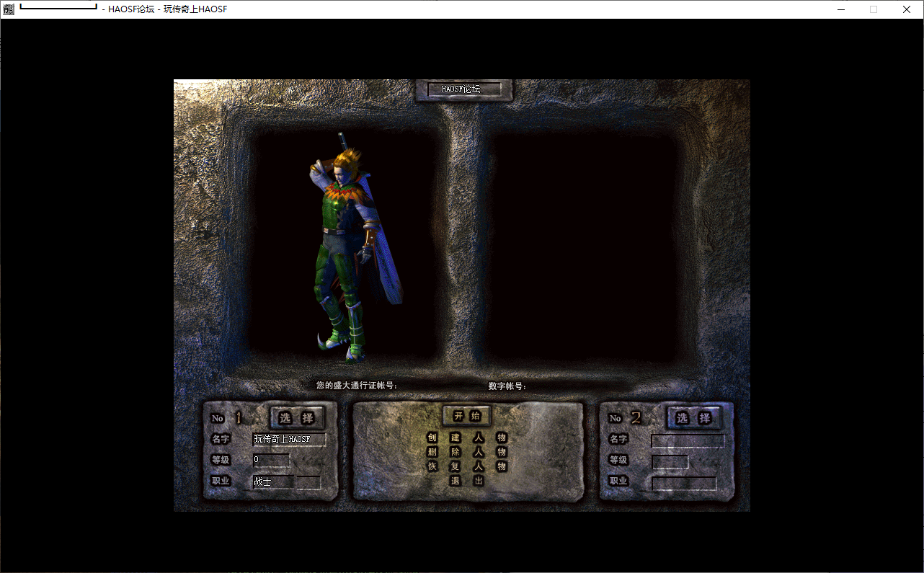The image size is (924, 573).
Task: Click 选择 button for slot No 2
Action: point(694,418)
